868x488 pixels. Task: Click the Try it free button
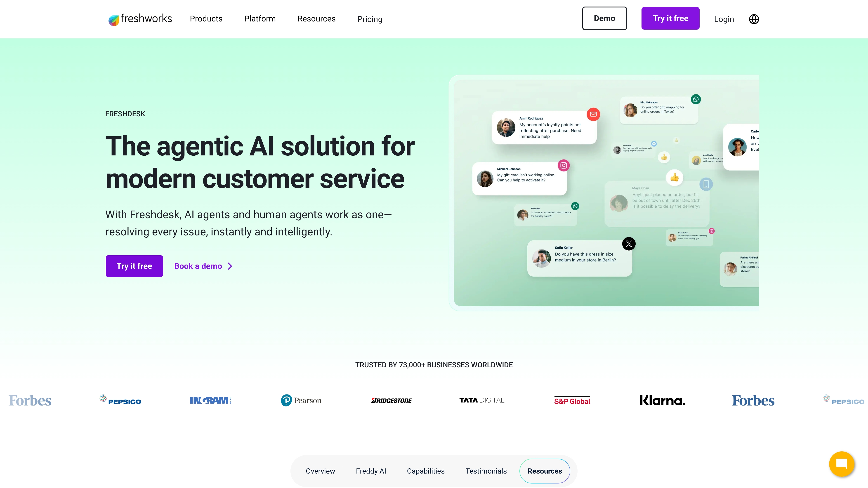click(x=134, y=266)
